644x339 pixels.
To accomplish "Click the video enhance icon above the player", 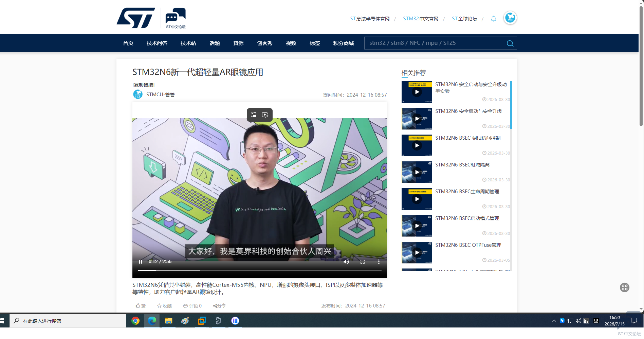I will click(265, 115).
